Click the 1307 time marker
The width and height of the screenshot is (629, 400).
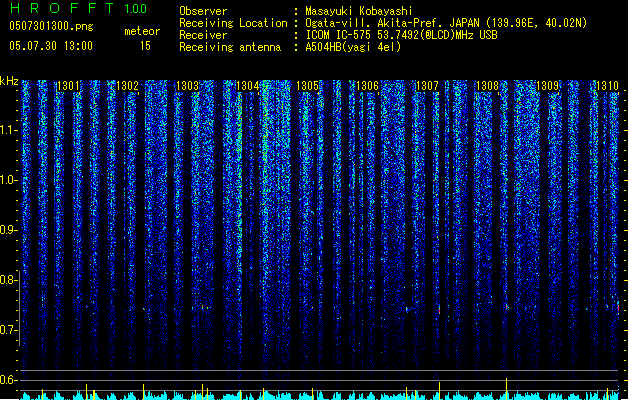(427, 85)
